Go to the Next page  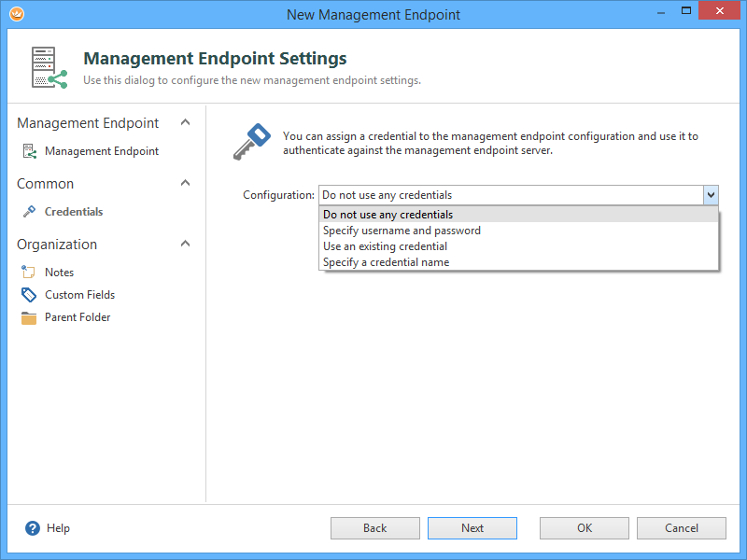click(x=472, y=528)
